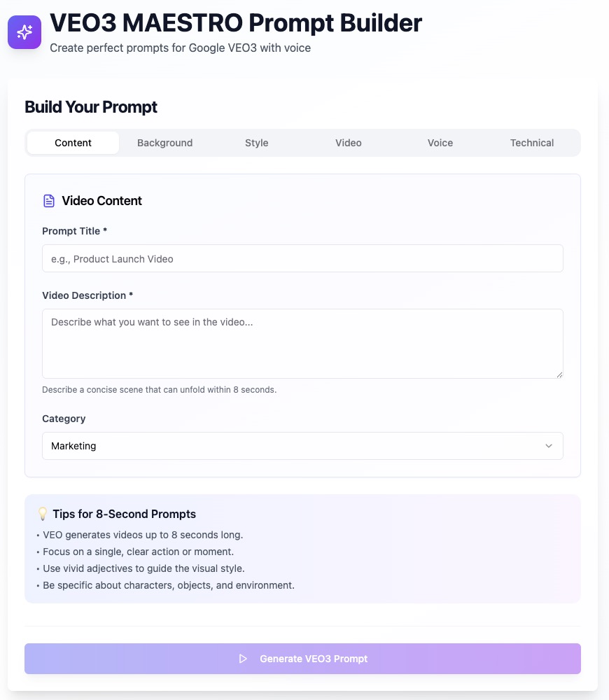Viewport: 609px width, 700px height.
Task: Click the lightbulb tips icon
Action: pyautogui.click(x=43, y=514)
